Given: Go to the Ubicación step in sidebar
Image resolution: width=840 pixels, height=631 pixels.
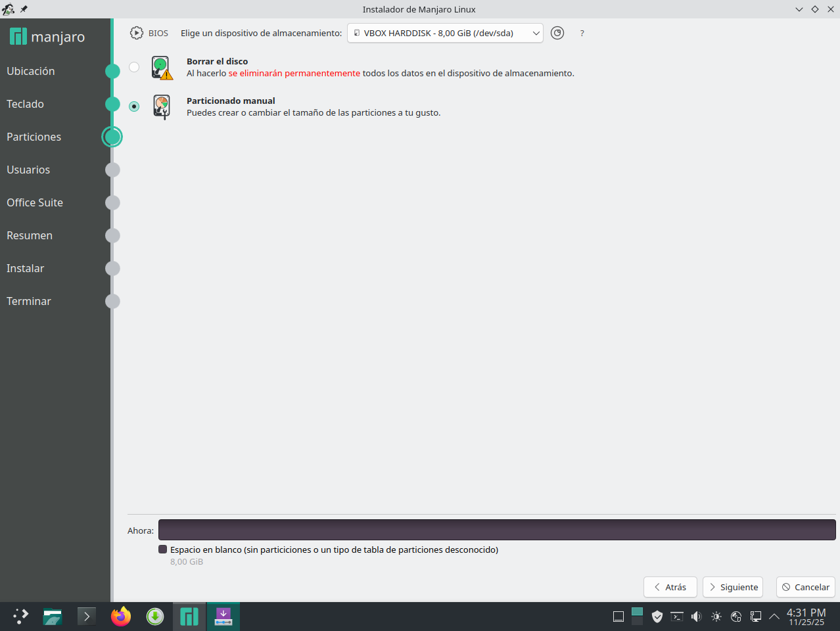Looking at the screenshot, I should click(31, 71).
